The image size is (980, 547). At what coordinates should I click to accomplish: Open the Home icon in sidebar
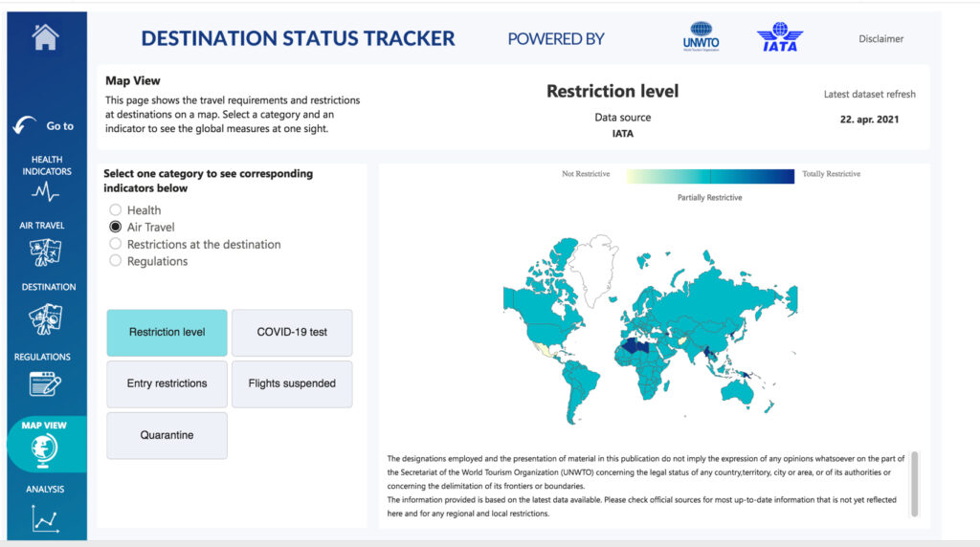46,37
